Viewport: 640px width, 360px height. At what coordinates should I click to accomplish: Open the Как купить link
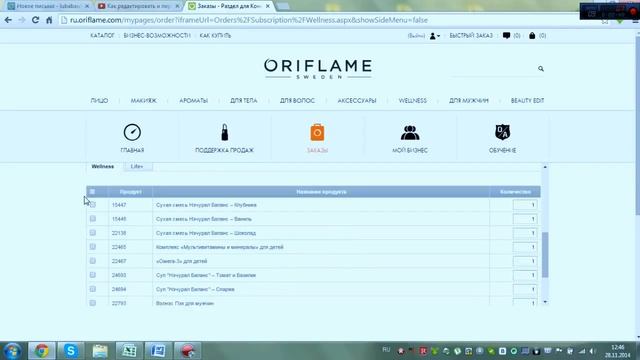[215, 36]
